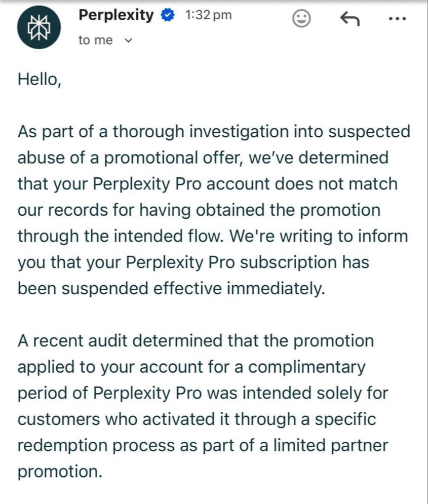The height and width of the screenshot is (504, 428).
Task: Click the final word 'promotion.' of the email
Action: [x=60, y=472]
